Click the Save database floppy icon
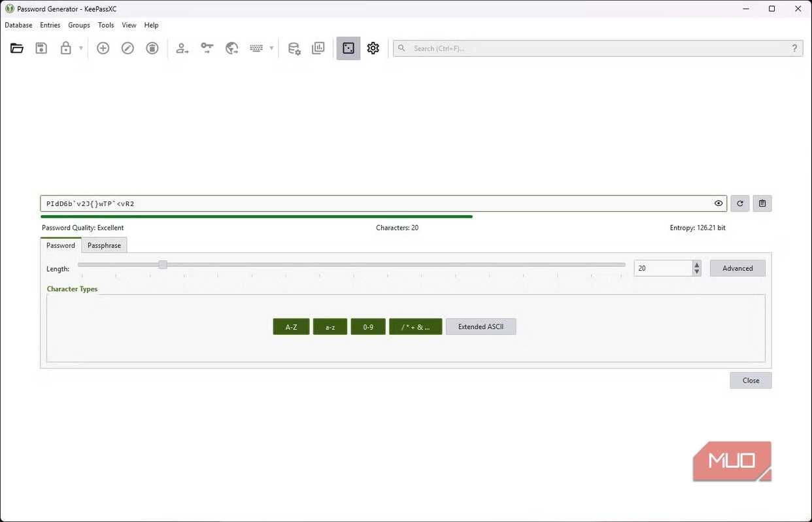The width and height of the screenshot is (812, 522). click(41, 48)
